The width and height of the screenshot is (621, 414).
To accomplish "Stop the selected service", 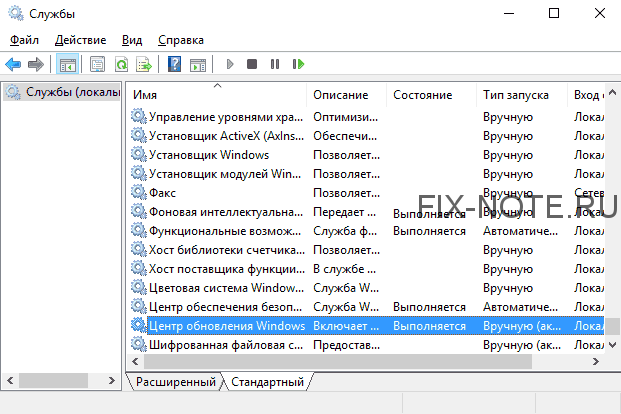I will click(252, 64).
